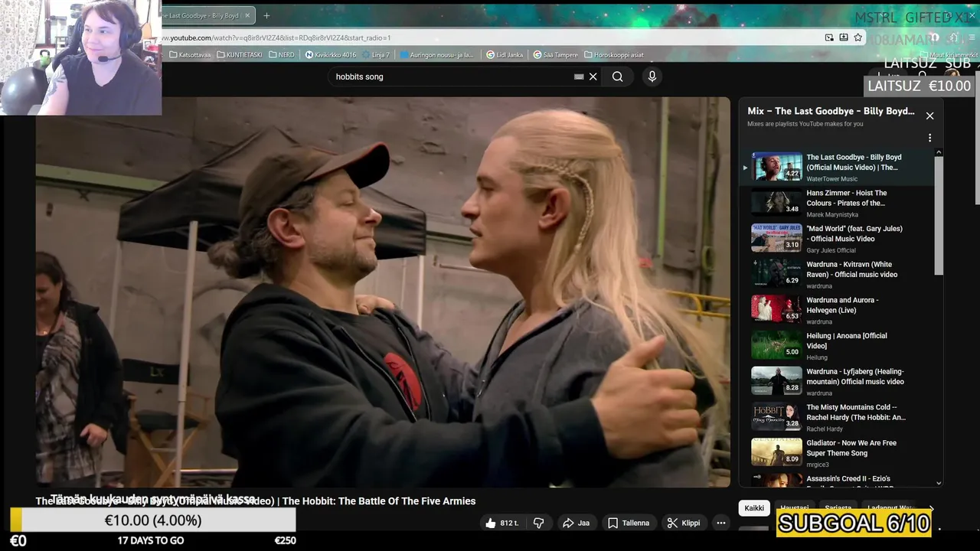Click Wardruna - Kvitravn (White Raven) title text
Screen dimensions: 980x551
pos(852,269)
